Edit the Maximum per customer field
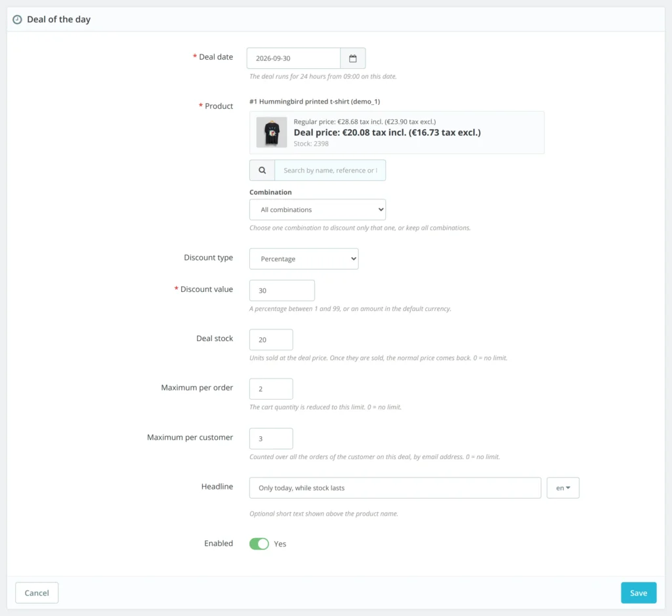This screenshot has width=672, height=616. 271,439
